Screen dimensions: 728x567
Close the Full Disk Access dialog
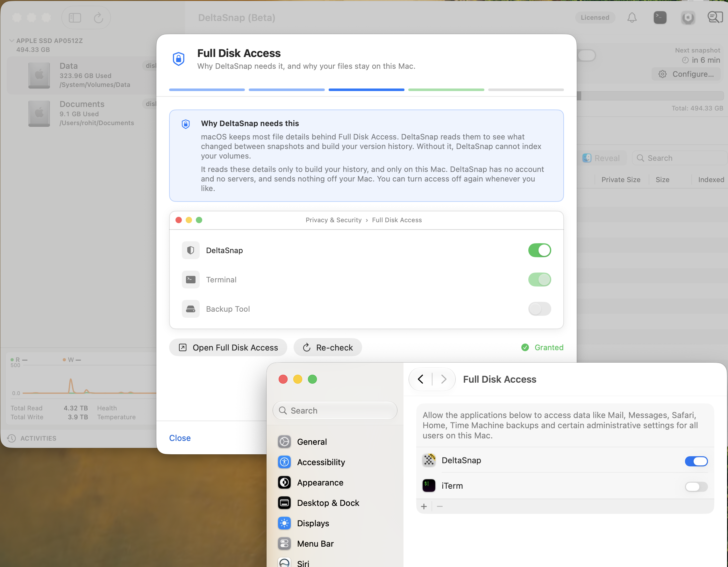[x=180, y=438]
